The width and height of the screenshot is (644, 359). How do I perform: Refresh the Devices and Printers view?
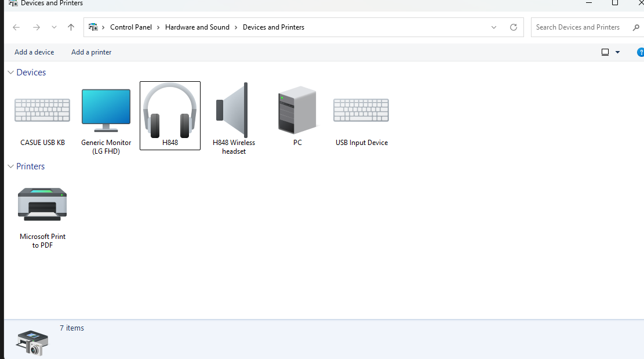click(514, 27)
